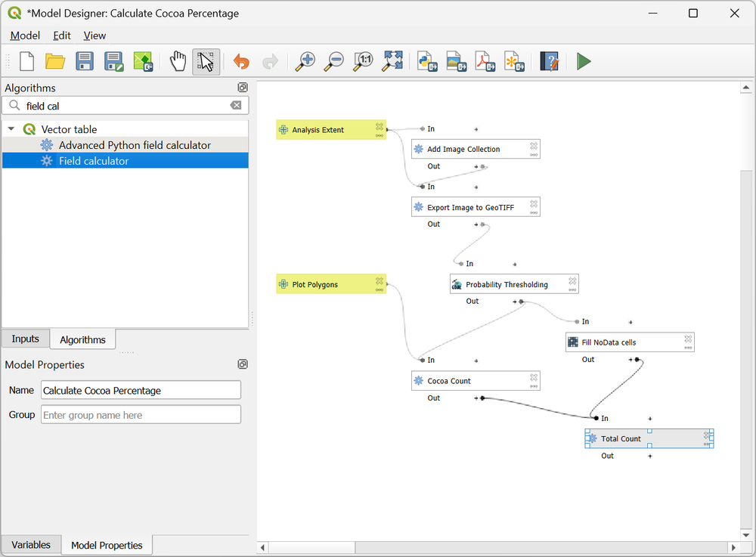Click the horizontal scrollbar right arrow
The width and height of the screenshot is (756, 557).
(x=733, y=547)
